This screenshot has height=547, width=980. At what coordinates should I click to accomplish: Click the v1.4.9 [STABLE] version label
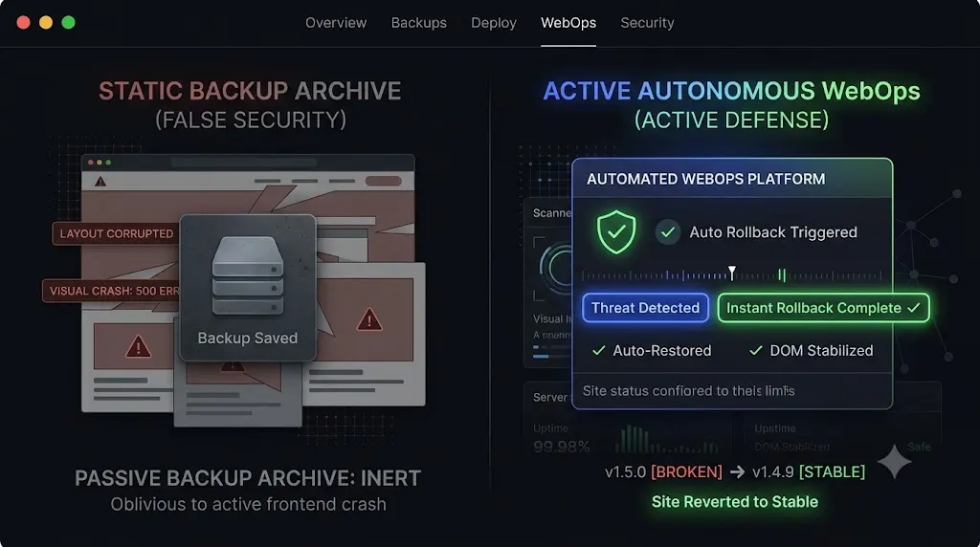(809, 471)
